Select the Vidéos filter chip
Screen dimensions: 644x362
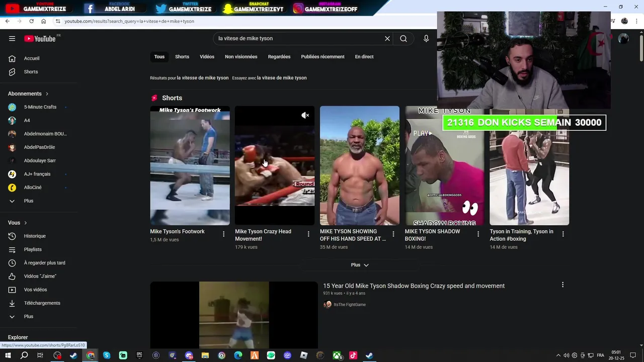pyautogui.click(x=207, y=57)
